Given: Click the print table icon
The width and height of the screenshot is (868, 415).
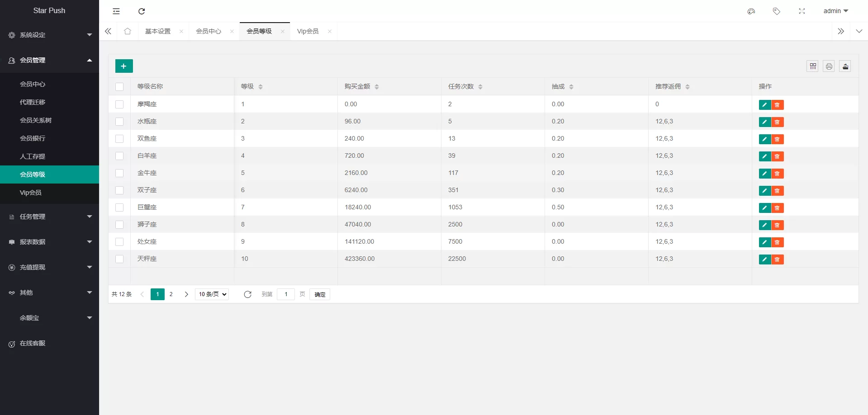Looking at the screenshot, I should [829, 66].
